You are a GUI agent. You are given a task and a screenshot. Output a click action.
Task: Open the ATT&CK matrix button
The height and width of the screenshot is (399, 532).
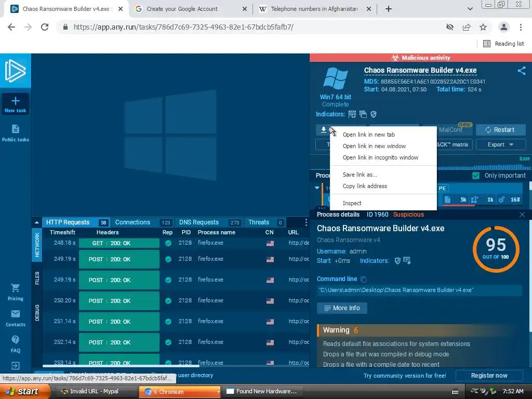[454, 144]
